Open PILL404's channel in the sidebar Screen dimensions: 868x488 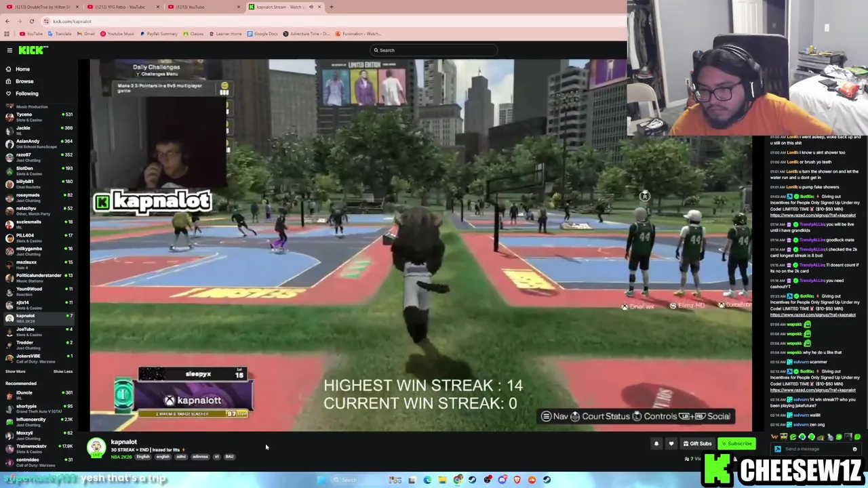pos(38,237)
